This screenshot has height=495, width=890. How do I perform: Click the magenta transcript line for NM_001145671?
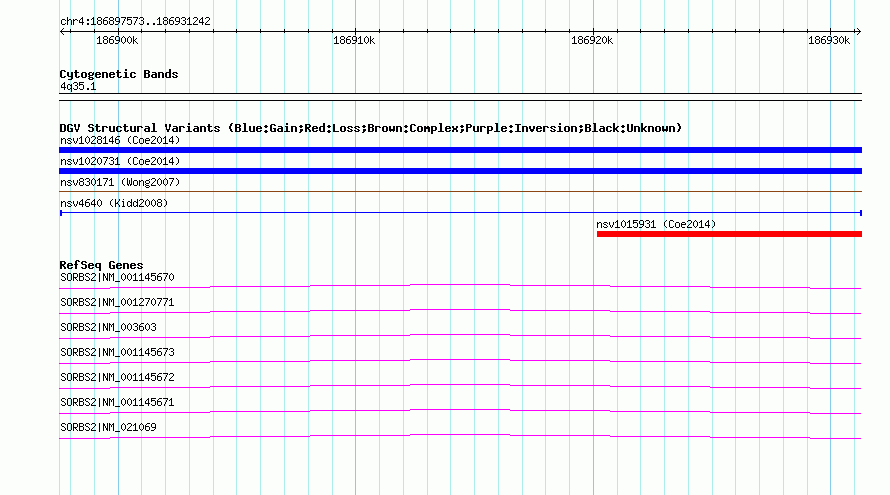[x=460, y=411]
